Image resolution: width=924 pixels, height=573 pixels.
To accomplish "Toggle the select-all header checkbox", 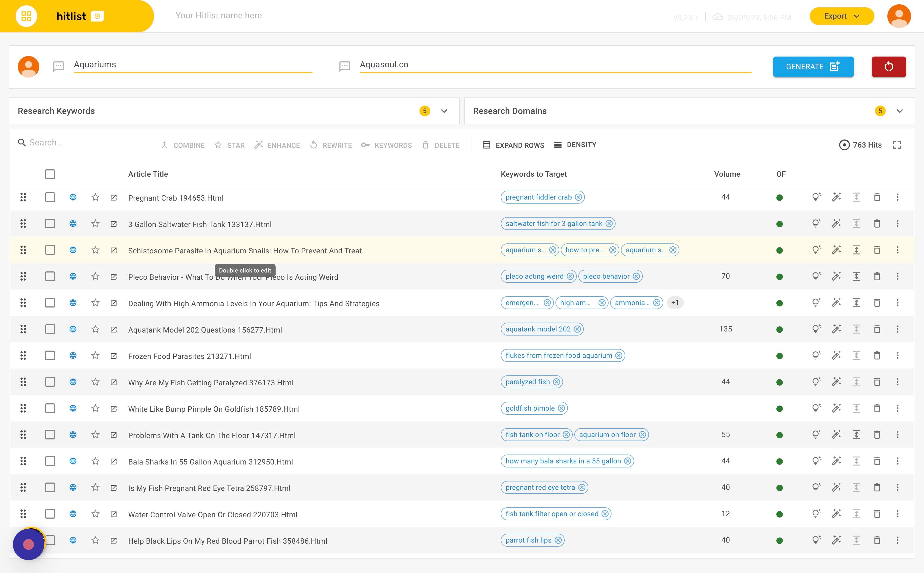I will point(50,174).
